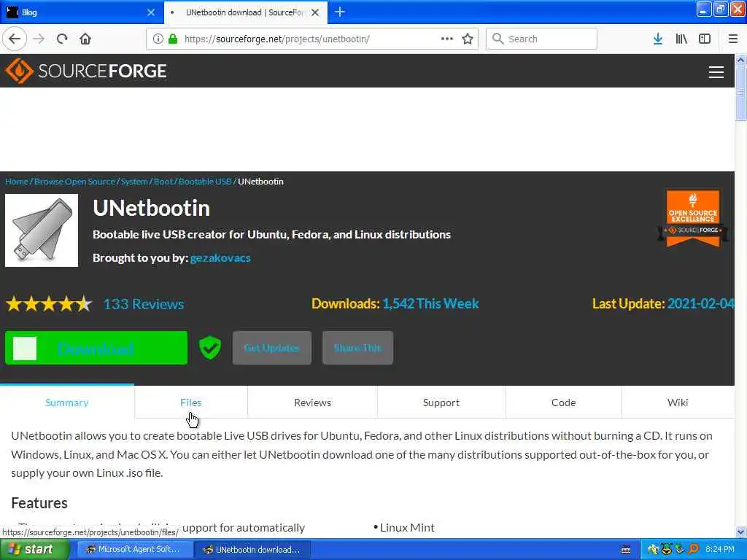Open the SourceForge hamburger site menu
The height and width of the screenshot is (560, 747).
pos(716,72)
